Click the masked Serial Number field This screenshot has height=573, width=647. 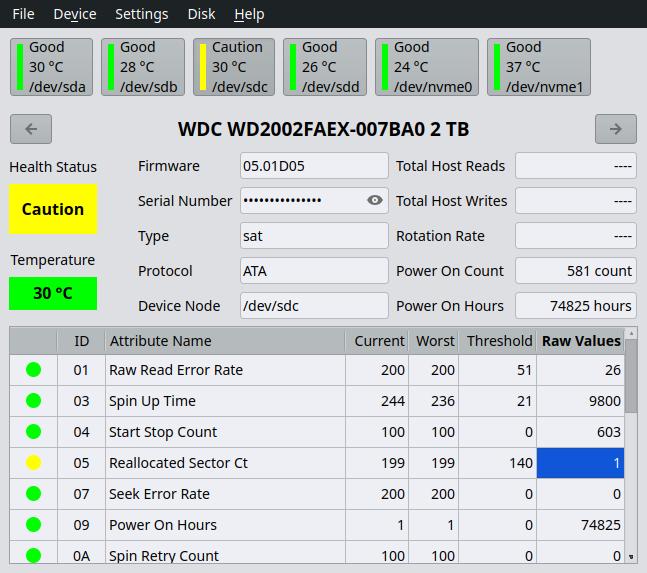[x=314, y=201]
